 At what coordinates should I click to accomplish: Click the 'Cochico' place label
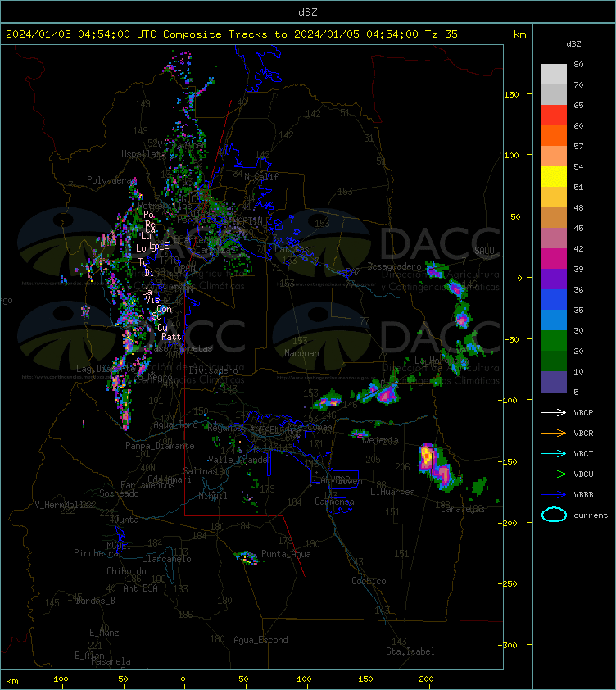click(x=369, y=581)
